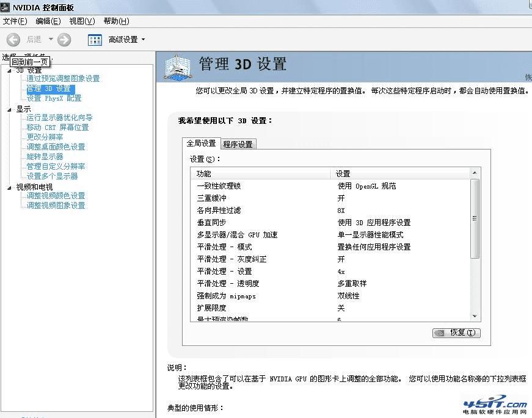Select the 多显示器/混合 GPU 加速 row
Viewport: 532px width, 418px height.
point(330,235)
